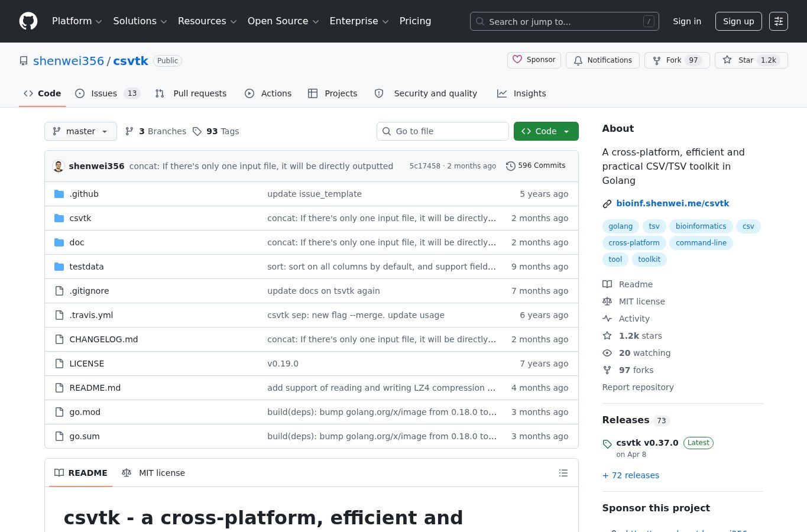Switch to the Actions tab
807x532 pixels.
[x=268, y=93]
